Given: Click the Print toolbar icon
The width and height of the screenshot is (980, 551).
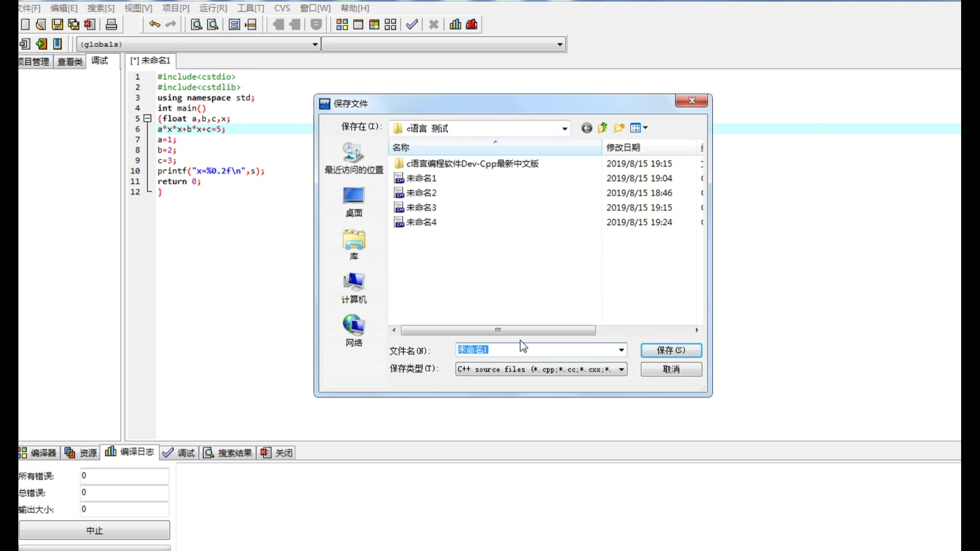Looking at the screenshot, I should [111, 24].
